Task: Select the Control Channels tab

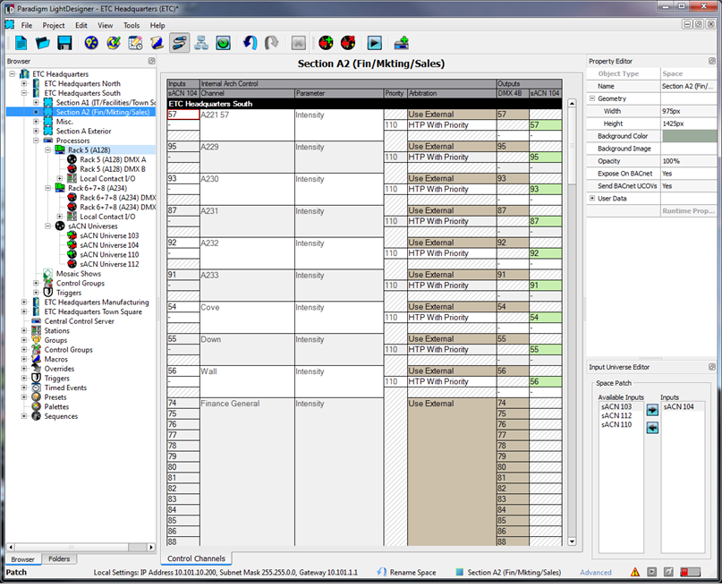Action: (196, 558)
